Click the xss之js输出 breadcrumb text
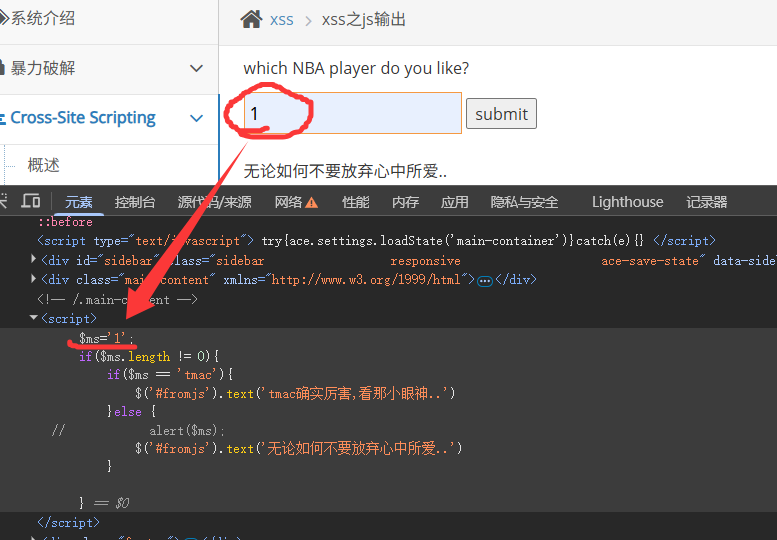The width and height of the screenshot is (777, 540). pos(364,20)
